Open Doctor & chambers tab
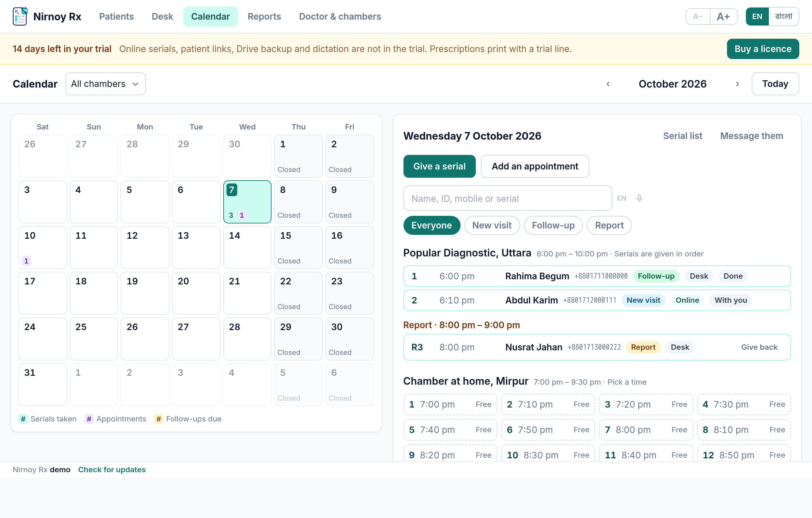 pyautogui.click(x=340, y=17)
